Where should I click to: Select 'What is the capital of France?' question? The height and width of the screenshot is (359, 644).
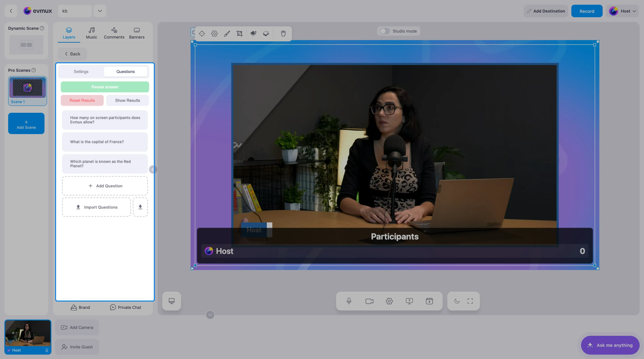(105, 142)
